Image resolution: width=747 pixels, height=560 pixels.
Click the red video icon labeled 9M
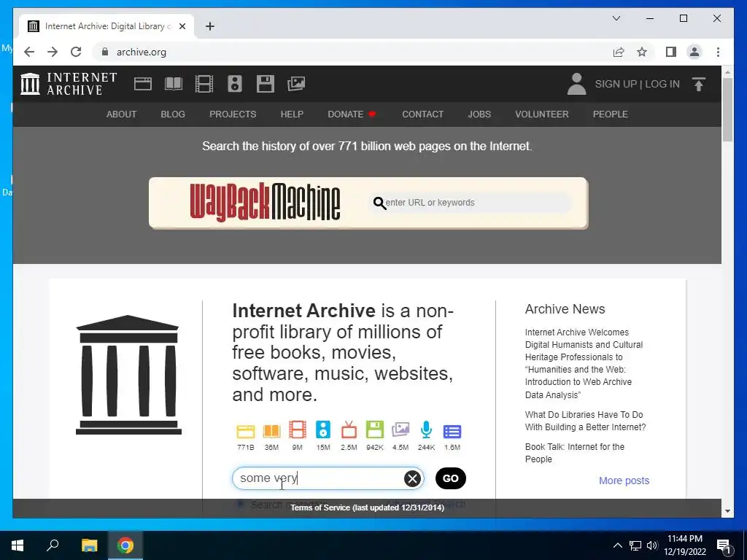coord(298,429)
